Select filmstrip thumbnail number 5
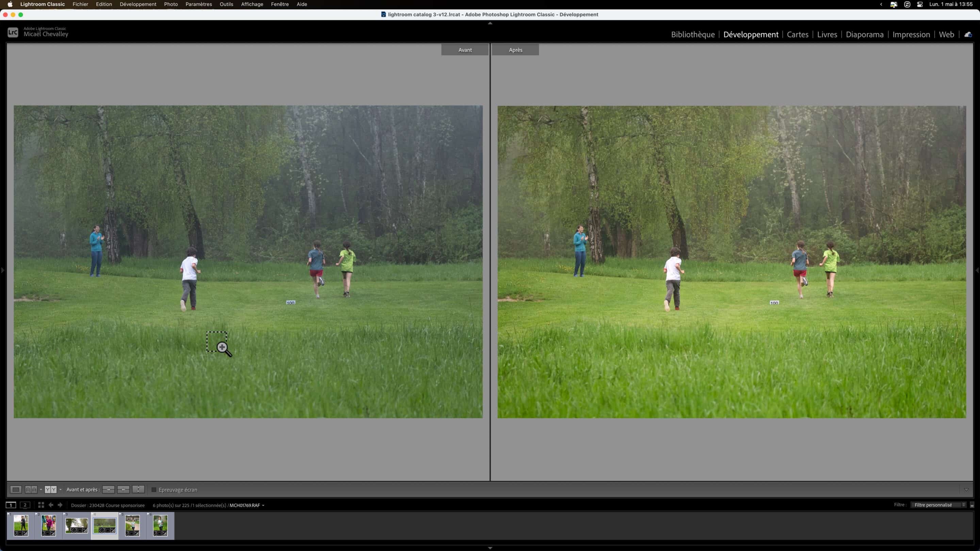 coord(132,525)
